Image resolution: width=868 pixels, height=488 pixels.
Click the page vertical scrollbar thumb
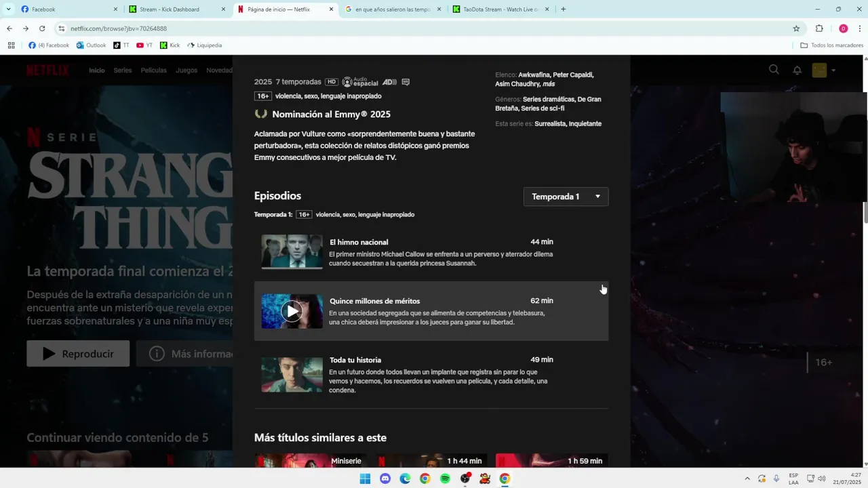coord(865,211)
